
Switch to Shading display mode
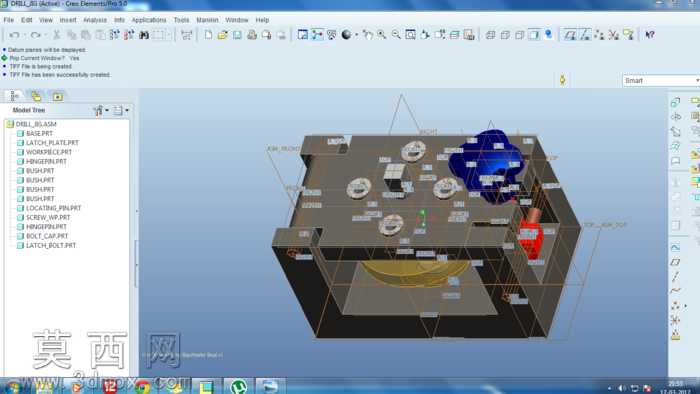[534, 35]
